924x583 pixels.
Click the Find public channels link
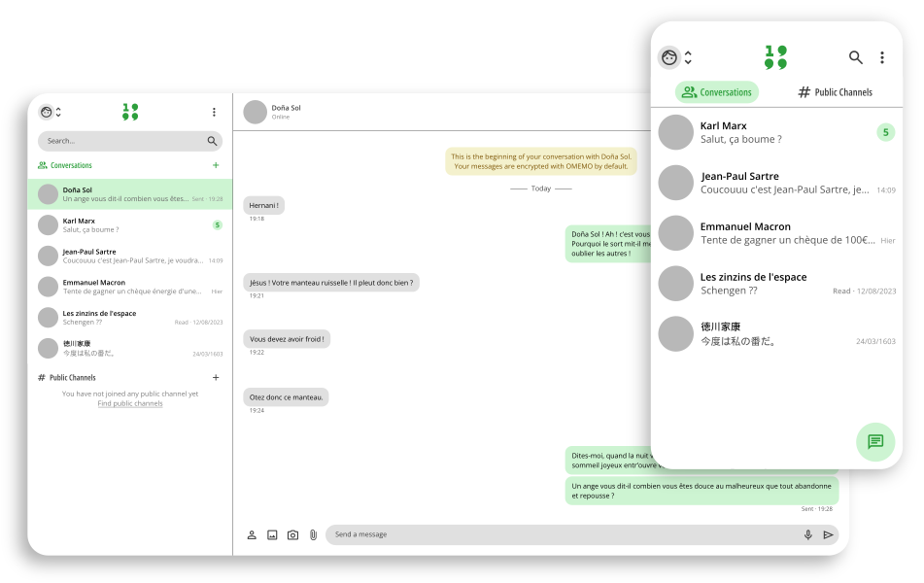pos(130,403)
